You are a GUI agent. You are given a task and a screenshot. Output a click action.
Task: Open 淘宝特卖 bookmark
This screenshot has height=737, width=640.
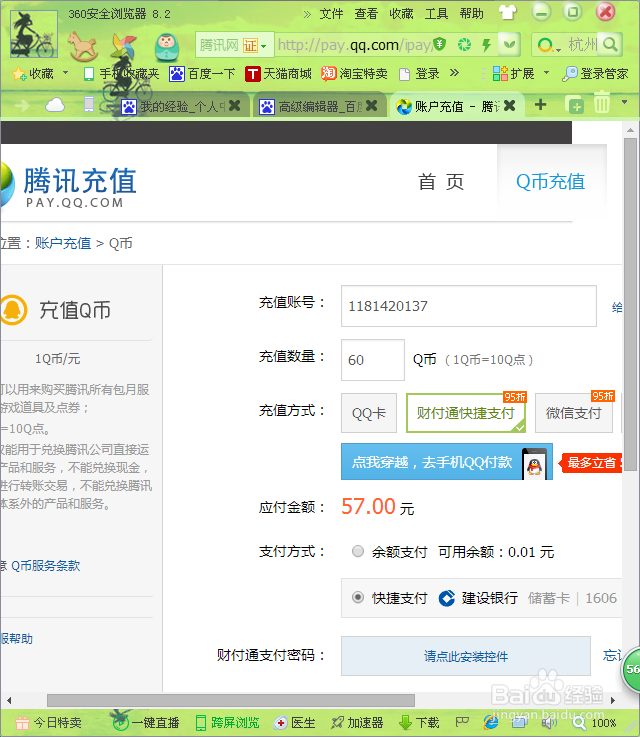355,73
